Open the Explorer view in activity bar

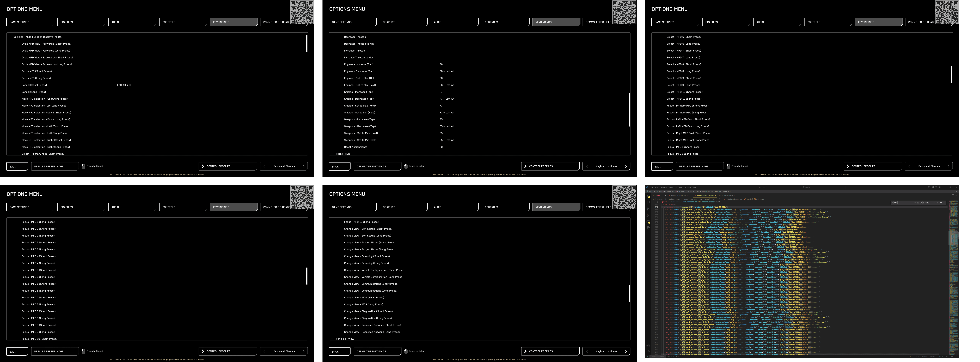coord(648,196)
